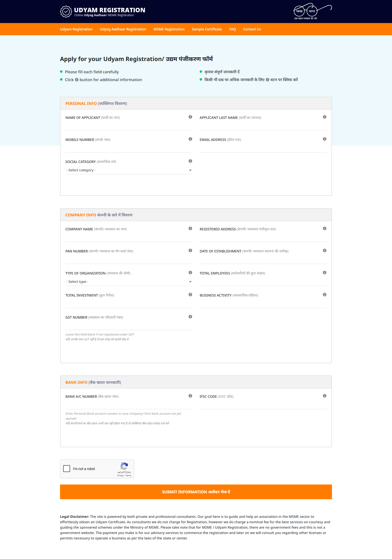
Task: Open info icon for Mobile Number
Action: [190, 139]
